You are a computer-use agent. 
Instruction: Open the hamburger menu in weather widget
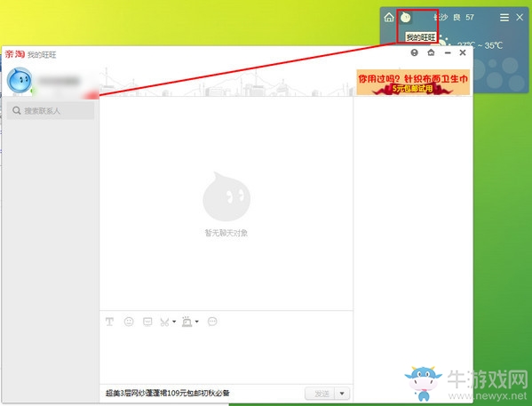pos(504,17)
